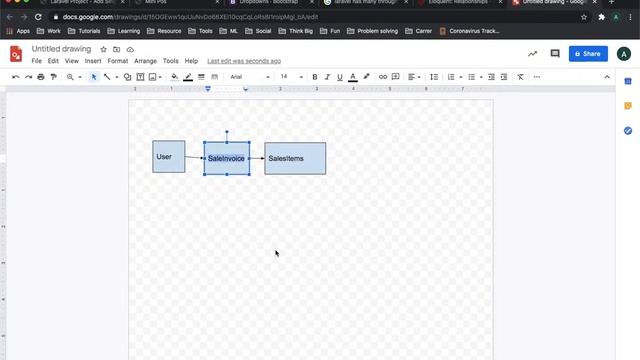Toggle bold formatting
Viewport: 640px width, 360px height.
pyautogui.click(x=315, y=77)
